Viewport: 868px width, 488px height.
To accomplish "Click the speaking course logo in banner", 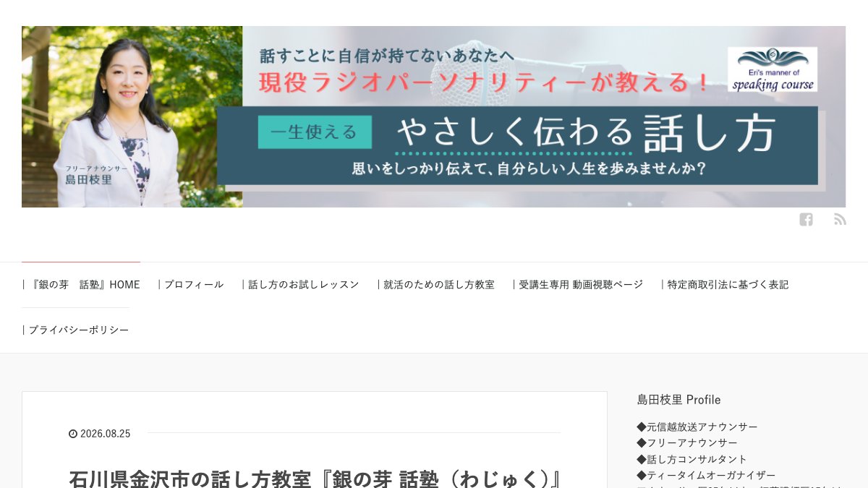I will [773, 69].
